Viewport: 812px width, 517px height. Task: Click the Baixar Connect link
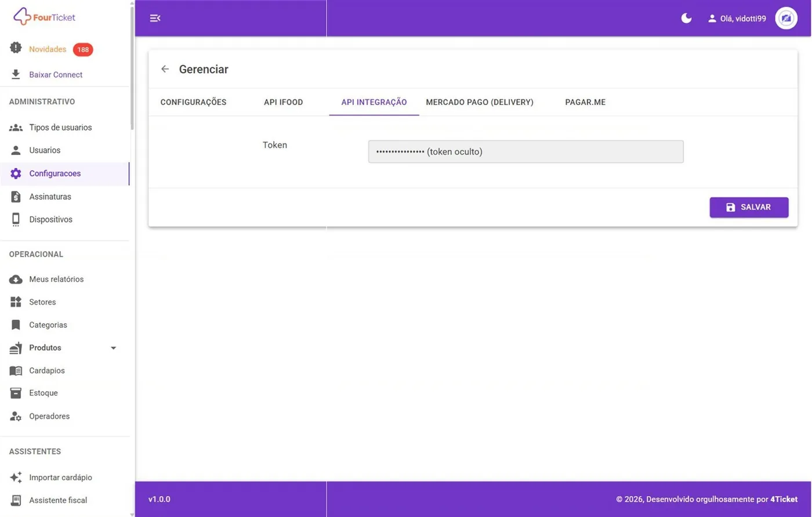tap(56, 75)
